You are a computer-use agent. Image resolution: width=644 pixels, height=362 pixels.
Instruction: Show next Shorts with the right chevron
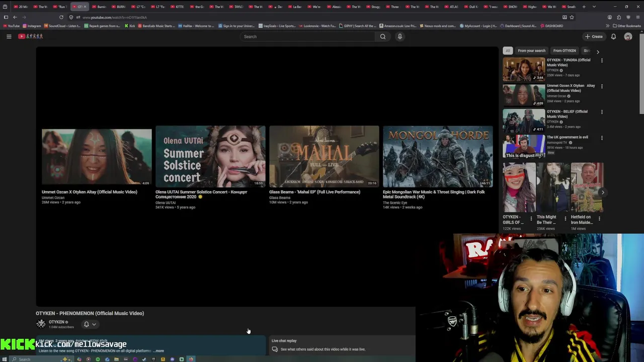click(603, 192)
